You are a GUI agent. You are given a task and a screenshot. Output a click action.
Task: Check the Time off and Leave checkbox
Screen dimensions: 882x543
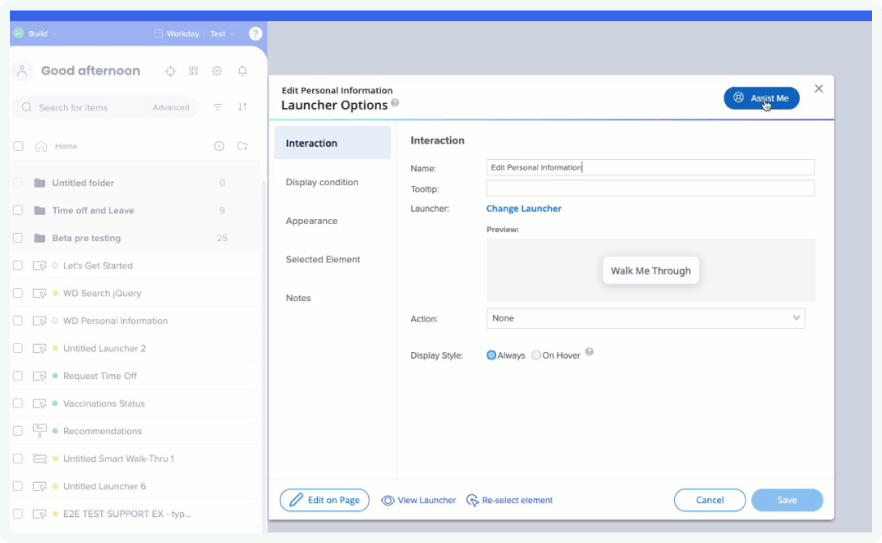[19, 210]
